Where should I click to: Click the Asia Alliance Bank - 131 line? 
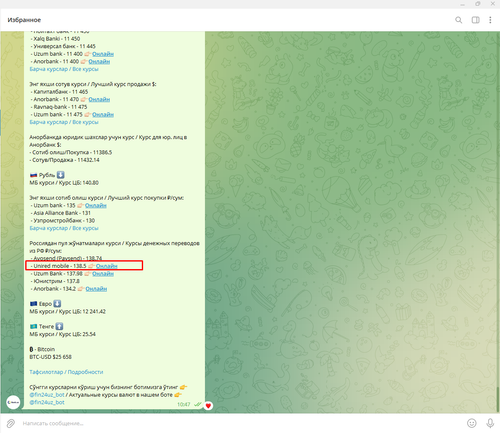pos(61,213)
